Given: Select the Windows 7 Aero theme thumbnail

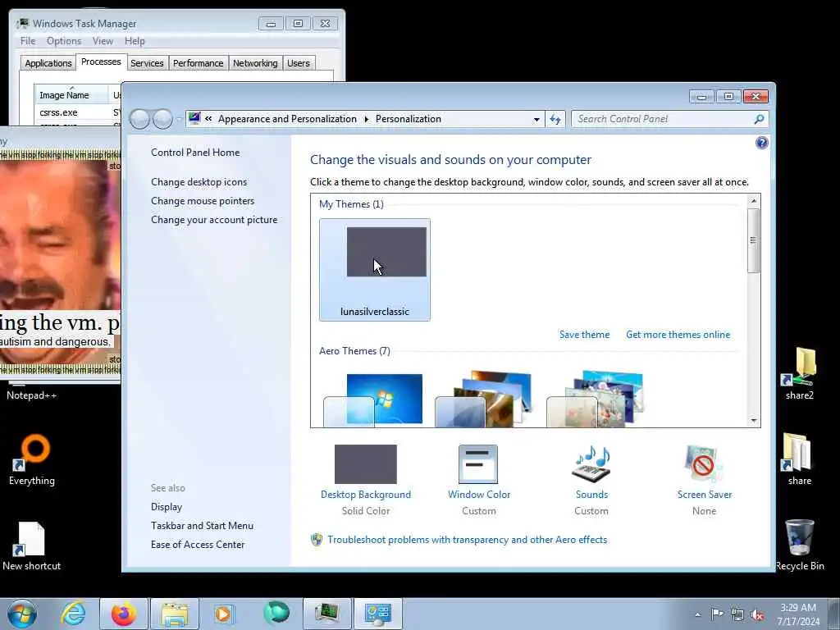Looking at the screenshot, I should point(373,400).
